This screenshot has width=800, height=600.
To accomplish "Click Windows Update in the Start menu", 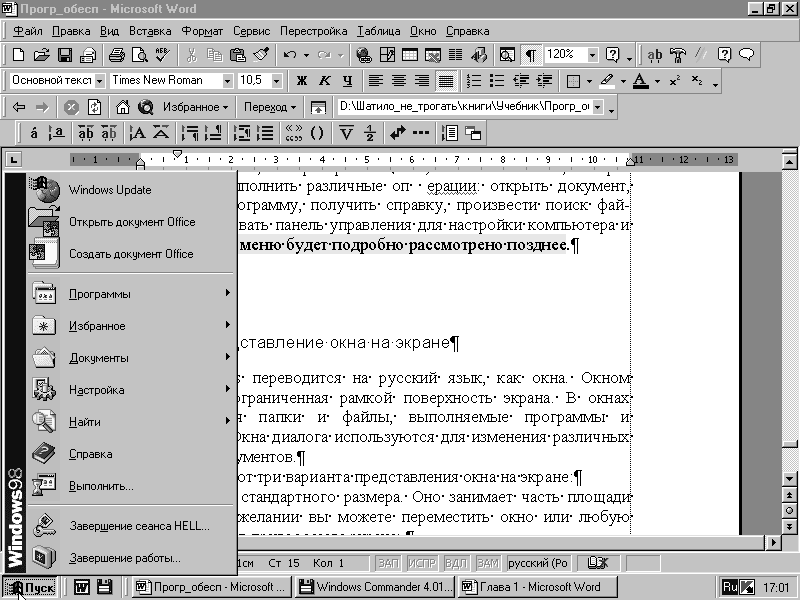I will pos(132,190).
